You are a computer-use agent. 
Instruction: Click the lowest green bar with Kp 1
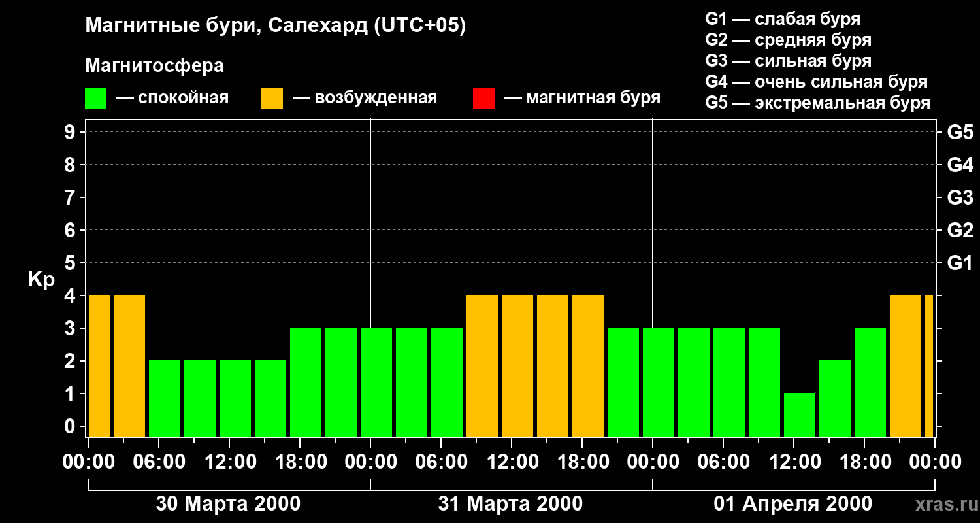(800, 414)
